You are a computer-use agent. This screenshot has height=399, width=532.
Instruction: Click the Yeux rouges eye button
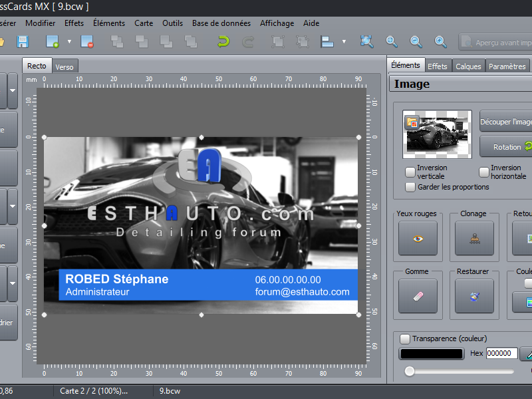[418, 239]
